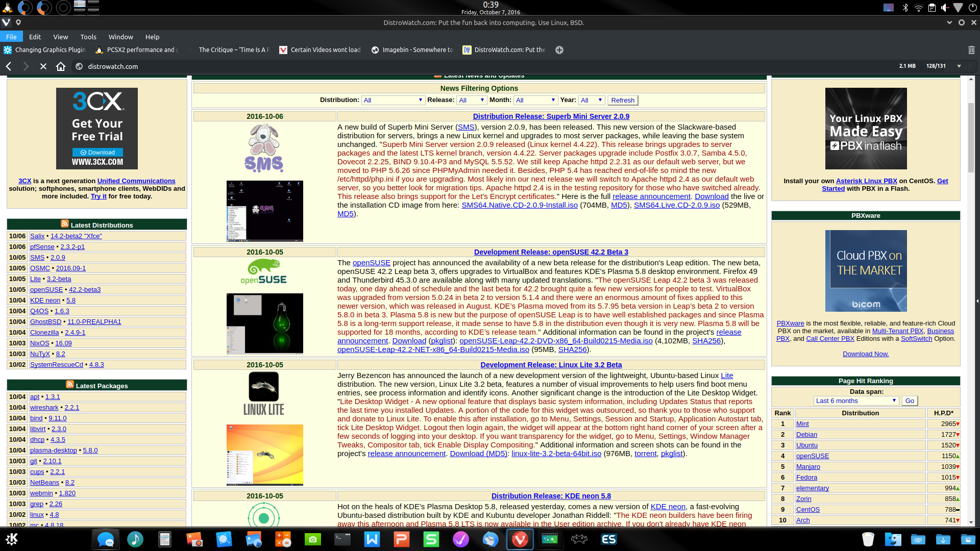Click the Manjaro link in ranking table
Screen dimensions: 980x551
click(x=808, y=467)
